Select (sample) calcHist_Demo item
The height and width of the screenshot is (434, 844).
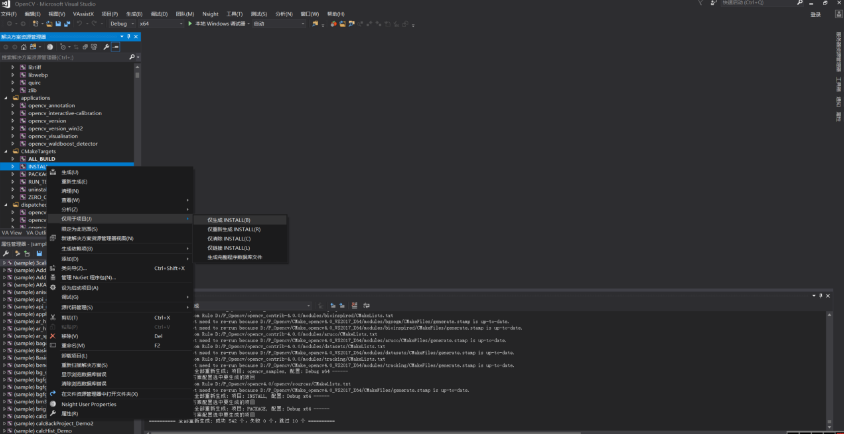click(42, 431)
